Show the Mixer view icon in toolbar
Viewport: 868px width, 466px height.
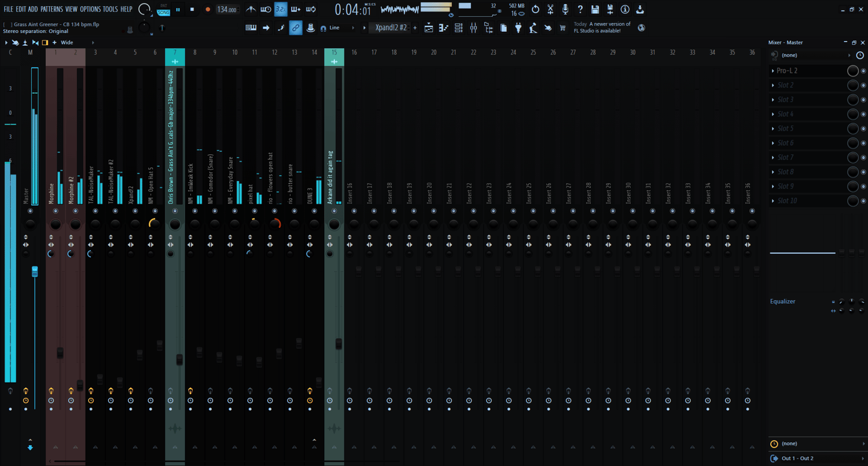[473, 27]
